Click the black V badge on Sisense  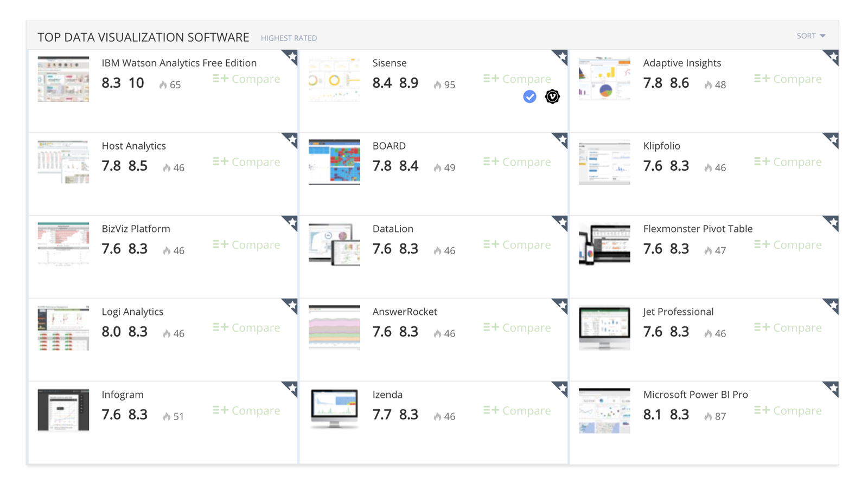[552, 96]
